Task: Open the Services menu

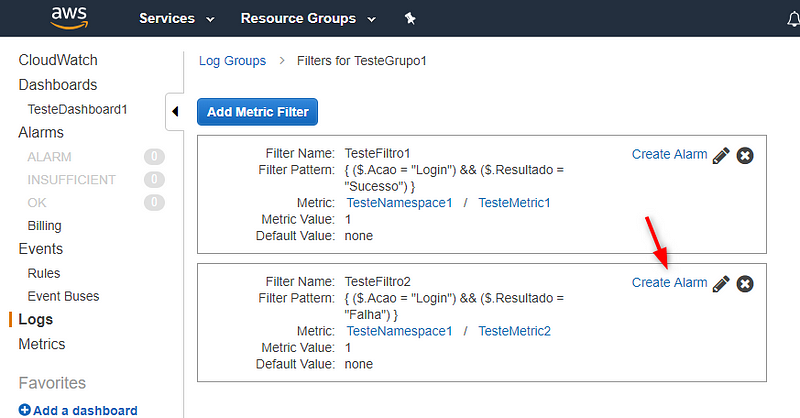Action: pyautogui.click(x=177, y=18)
